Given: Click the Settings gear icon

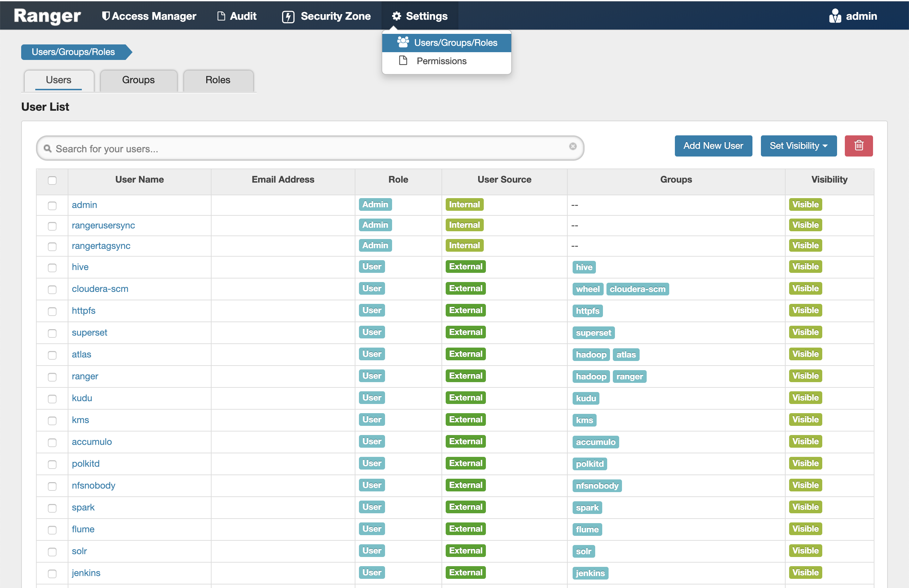Looking at the screenshot, I should [396, 16].
